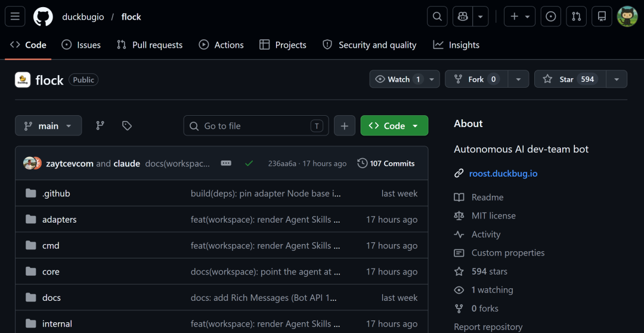Expand commit message ellipsis button
644x333 pixels.
coord(226,163)
